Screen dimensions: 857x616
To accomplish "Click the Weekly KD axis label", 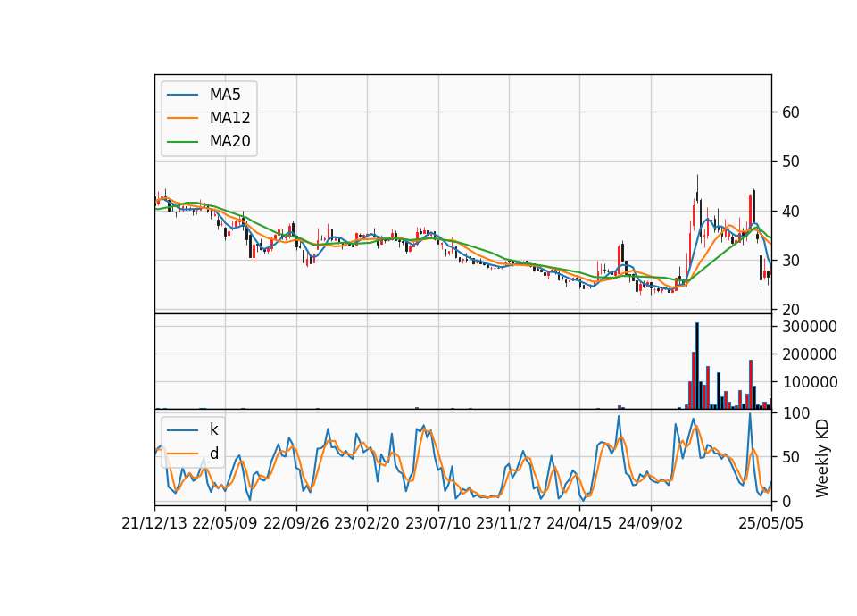I will (x=822, y=458).
